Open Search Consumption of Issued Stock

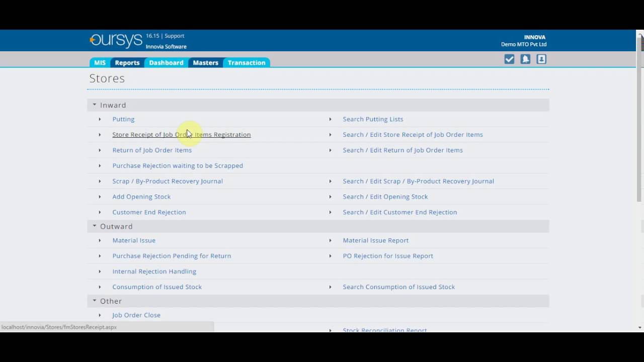coord(399,287)
